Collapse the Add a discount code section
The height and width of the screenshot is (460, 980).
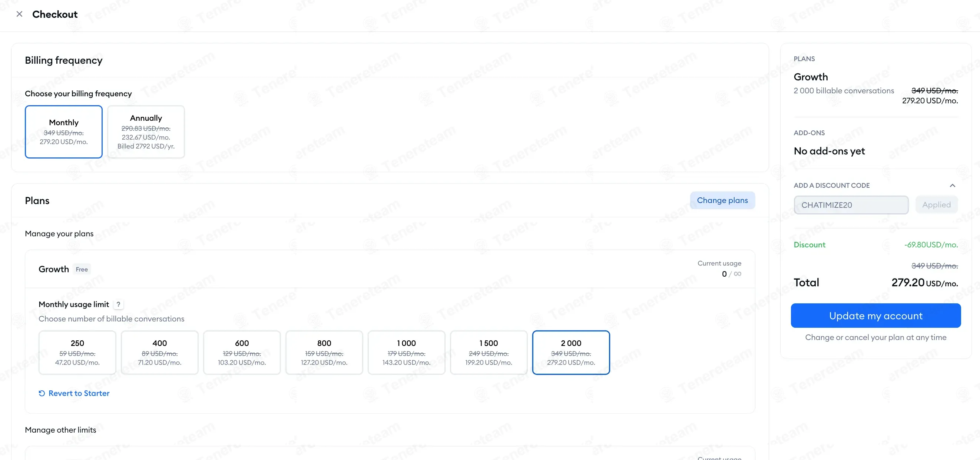952,186
